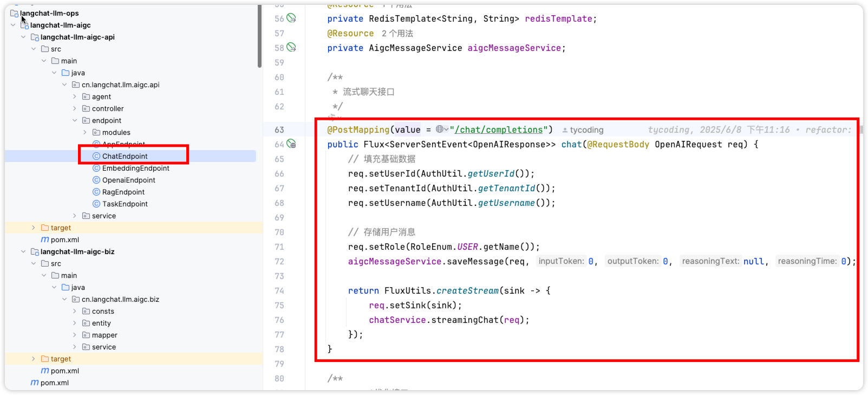Expand the controller package node
Screen dimensions: 868x395
pos(75,108)
